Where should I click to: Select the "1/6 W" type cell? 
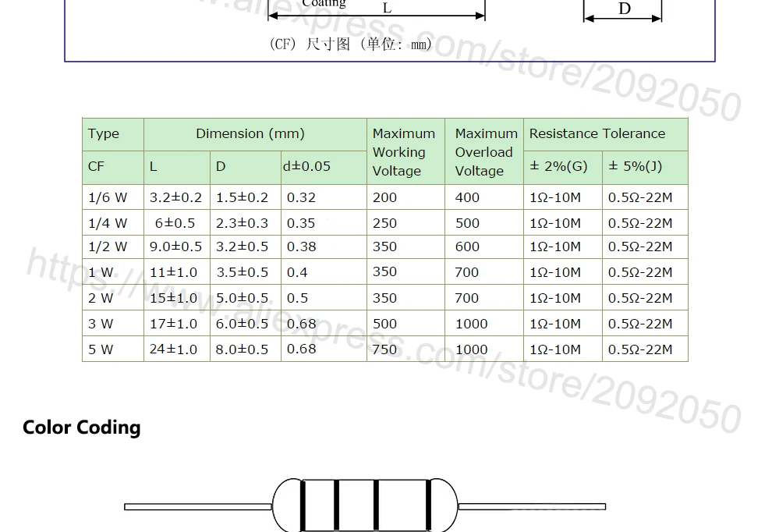click(102, 197)
